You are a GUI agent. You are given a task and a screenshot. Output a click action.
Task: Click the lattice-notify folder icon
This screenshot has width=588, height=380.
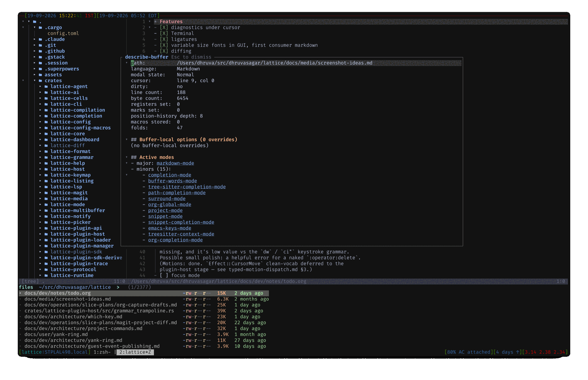click(x=46, y=216)
